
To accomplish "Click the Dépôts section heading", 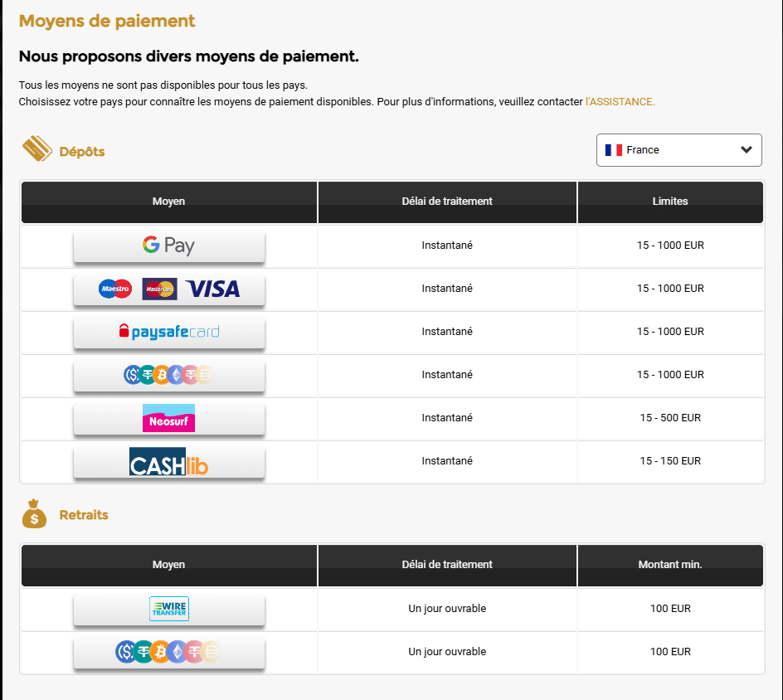I will pos(82,152).
